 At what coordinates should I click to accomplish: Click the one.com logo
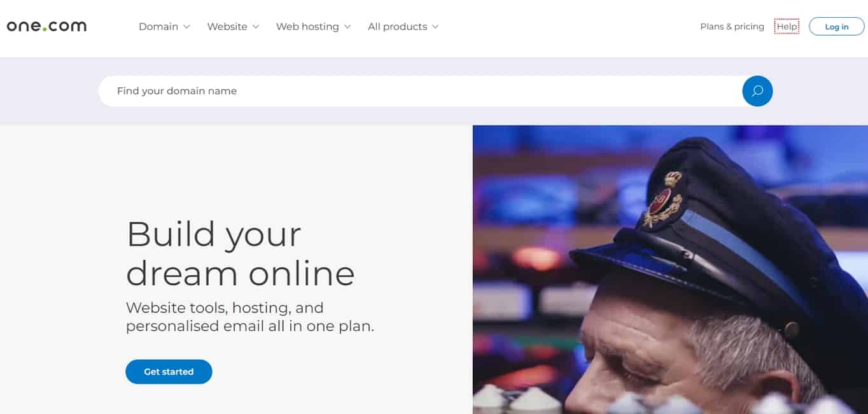pos(46,26)
